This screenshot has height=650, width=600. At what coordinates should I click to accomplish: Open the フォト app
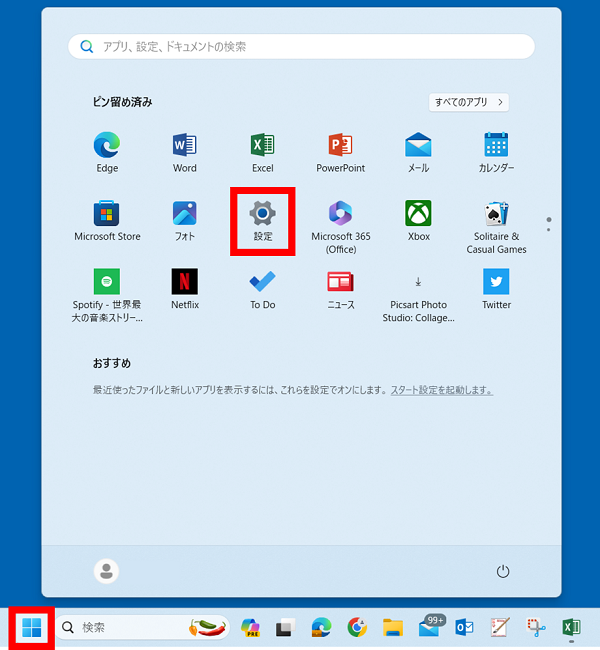185,221
